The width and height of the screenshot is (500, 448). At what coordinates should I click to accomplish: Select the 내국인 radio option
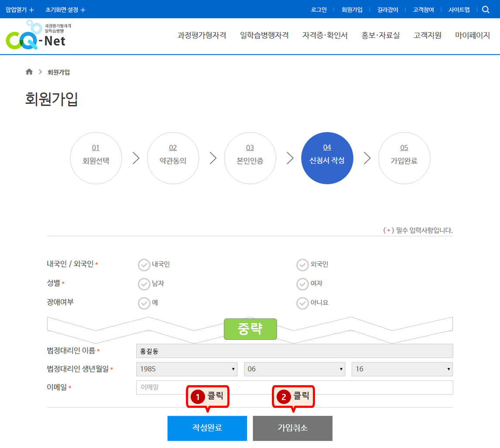click(x=144, y=265)
